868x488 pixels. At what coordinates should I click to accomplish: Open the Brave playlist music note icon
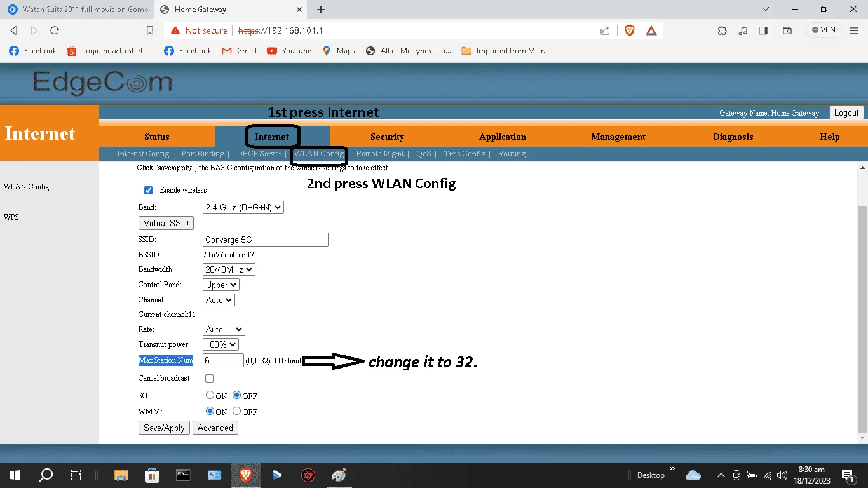point(743,30)
